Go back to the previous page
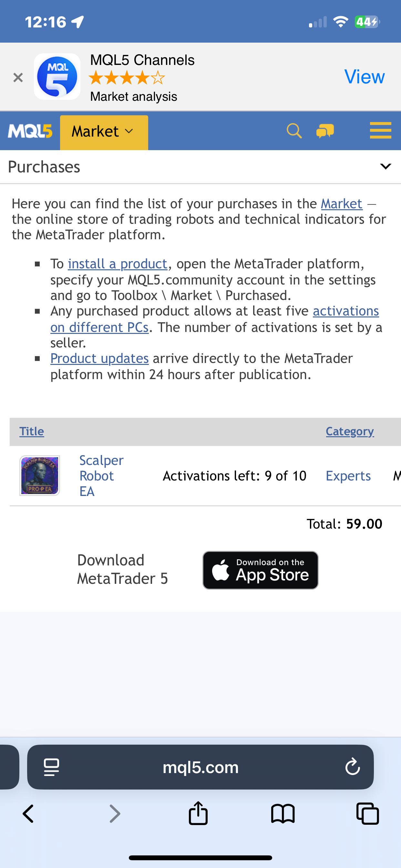The height and width of the screenshot is (868, 401). point(28,814)
